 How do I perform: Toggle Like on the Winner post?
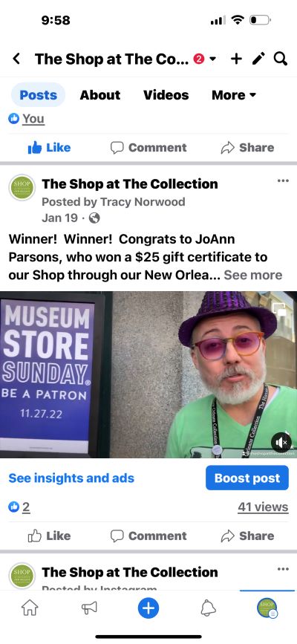49,536
